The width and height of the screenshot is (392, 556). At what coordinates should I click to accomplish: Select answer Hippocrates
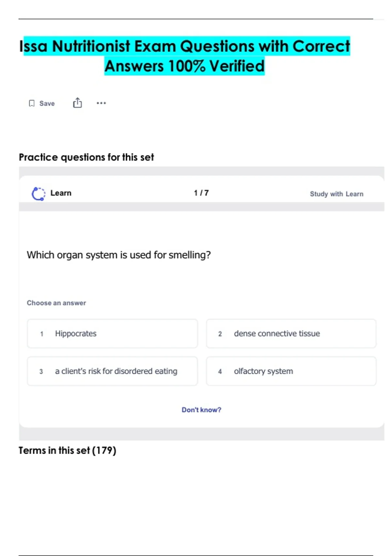click(x=112, y=334)
